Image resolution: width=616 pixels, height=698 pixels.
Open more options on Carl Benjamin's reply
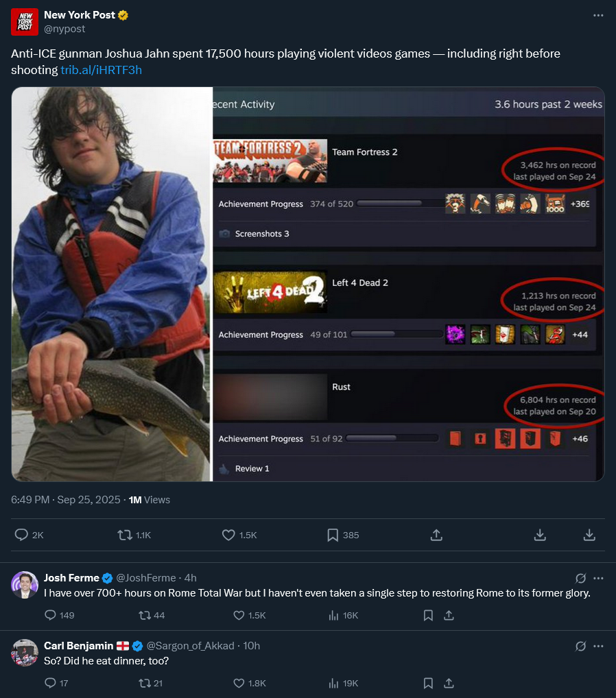tap(598, 646)
